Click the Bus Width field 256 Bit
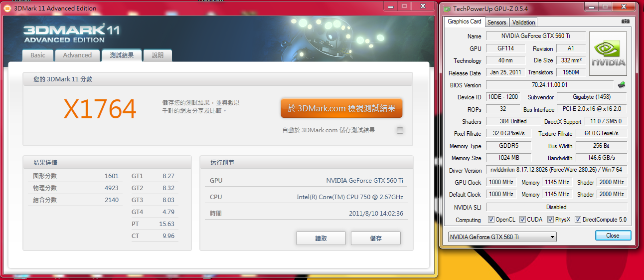This screenshot has width=644, height=280. pos(601,146)
